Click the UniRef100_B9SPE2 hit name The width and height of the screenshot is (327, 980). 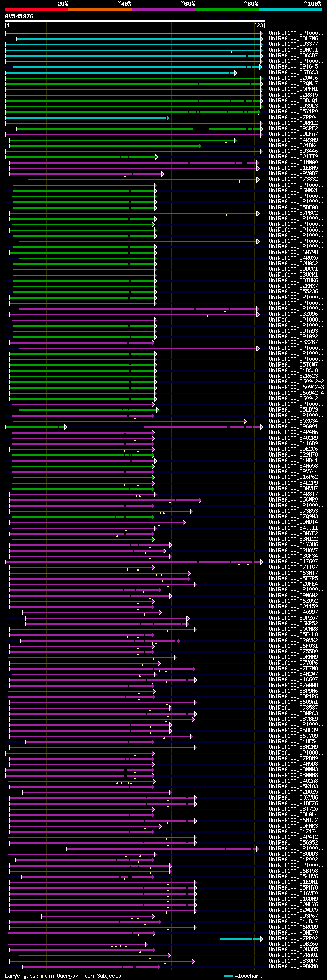click(x=293, y=129)
